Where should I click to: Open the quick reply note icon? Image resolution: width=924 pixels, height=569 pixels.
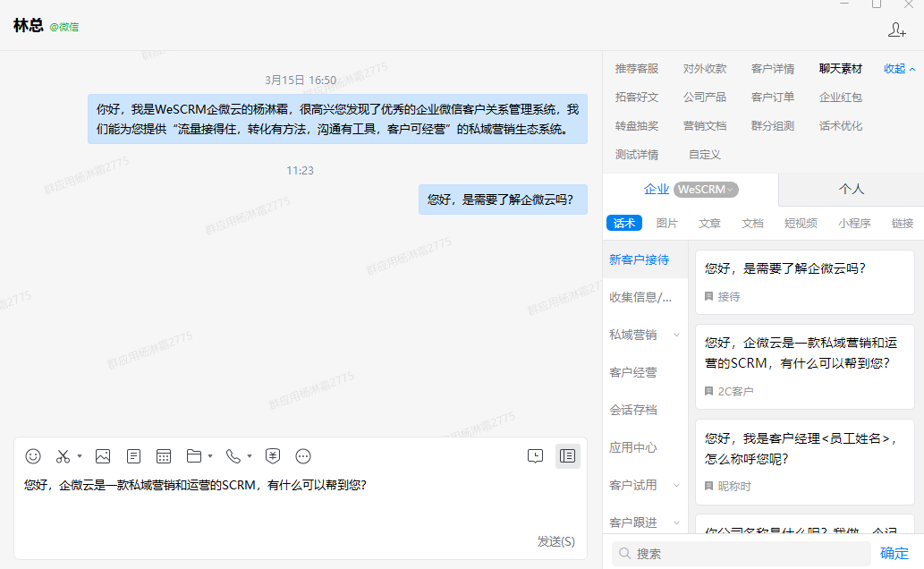[134, 455]
